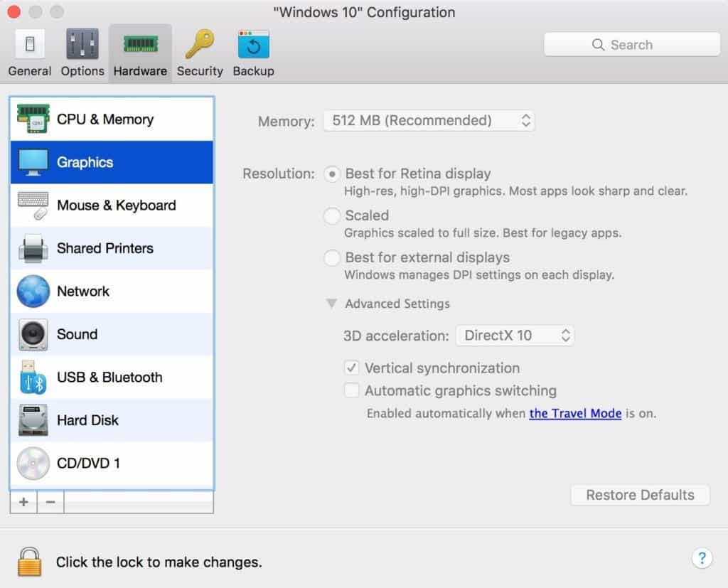Click in the Search field
Image resolution: width=728 pixels, height=588 pixels.
tap(632, 45)
